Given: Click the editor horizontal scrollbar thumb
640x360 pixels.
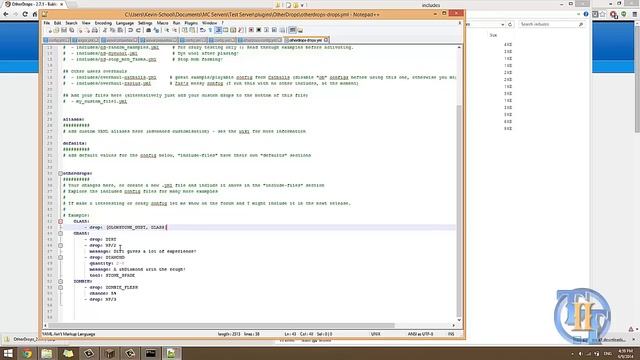Looking at the screenshot, I should [222, 325].
